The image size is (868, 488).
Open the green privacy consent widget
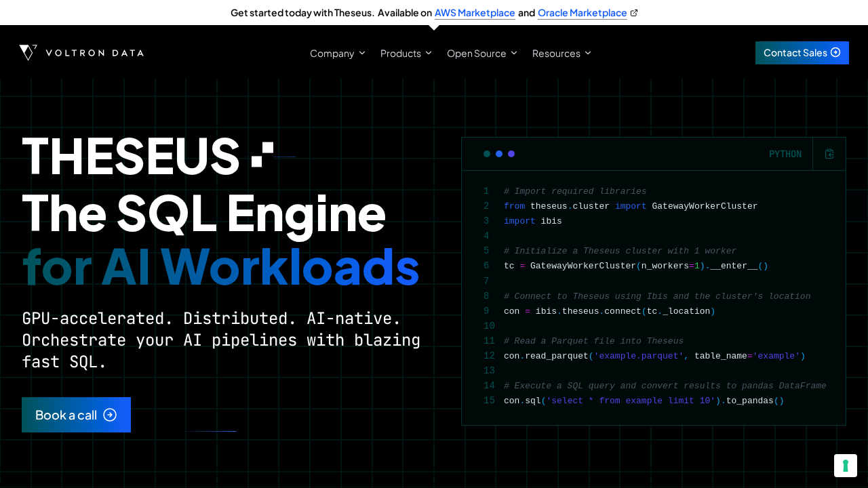[x=845, y=466]
